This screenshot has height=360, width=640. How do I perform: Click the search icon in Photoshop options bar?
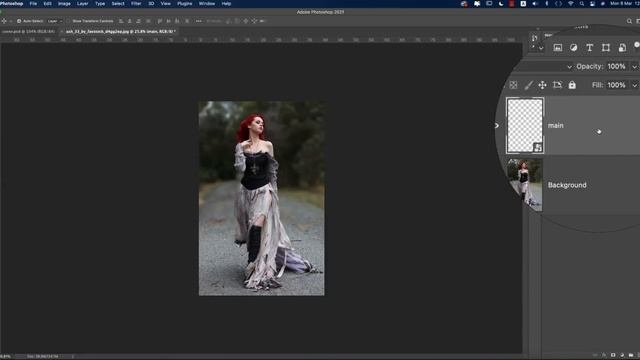629,21
